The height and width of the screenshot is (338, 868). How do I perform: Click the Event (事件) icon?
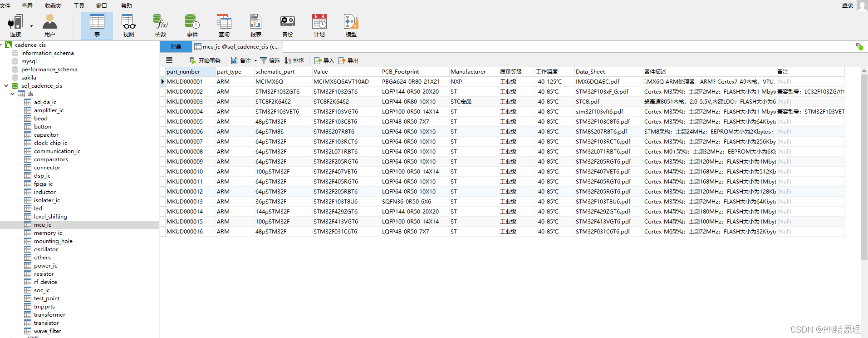192,25
